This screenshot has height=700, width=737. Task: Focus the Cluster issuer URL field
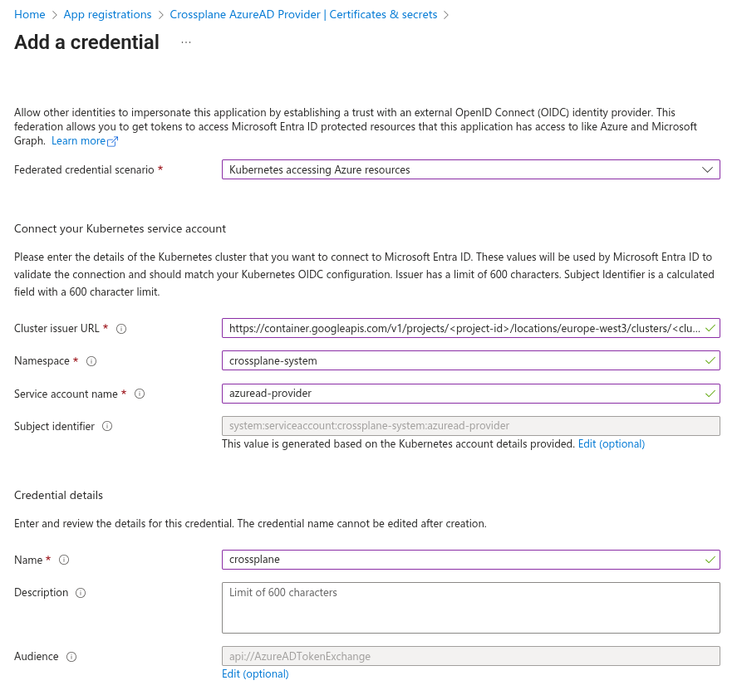pyautogui.click(x=464, y=328)
